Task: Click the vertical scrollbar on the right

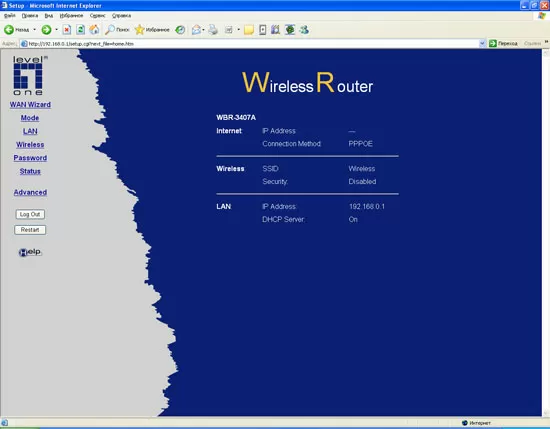Action: click(546, 233)
